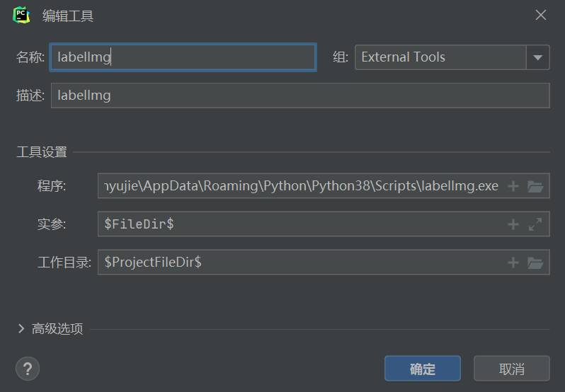This screenshot has height=392, width=565.
Task: Expand the 实参 arguments field editor
Action: [535, 224]
